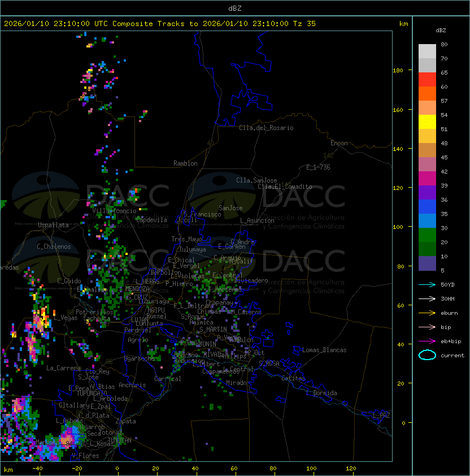The width and height of the screenshot is (470, 476).
Task: Click the Ramblon map label
Action: coord(185,163)
